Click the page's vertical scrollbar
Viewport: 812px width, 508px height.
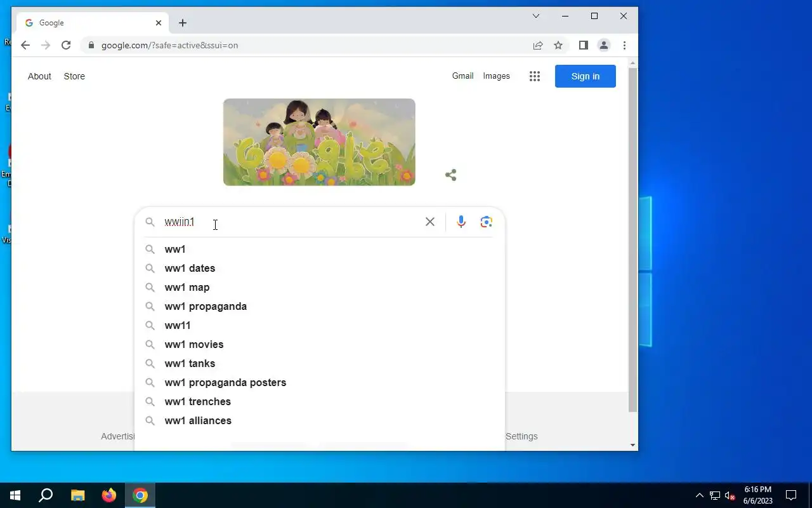click(x=632, y=240)
